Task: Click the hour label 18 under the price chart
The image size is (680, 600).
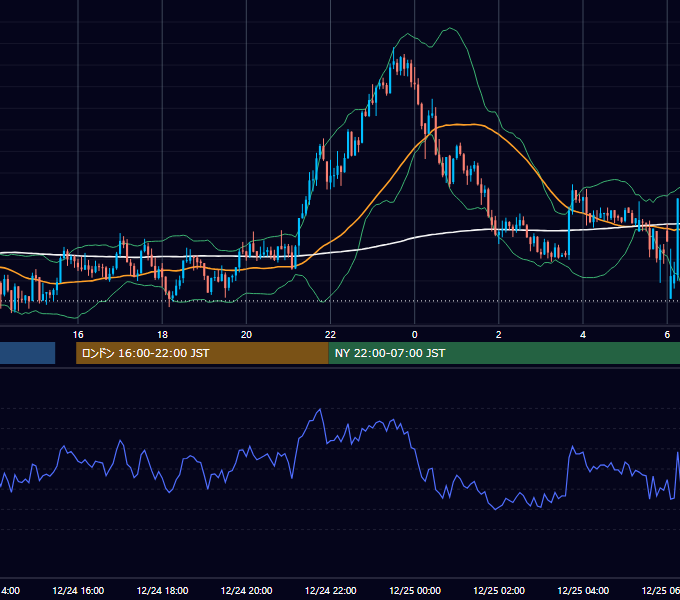Action: pyautogui.click(x=162, y=335)
